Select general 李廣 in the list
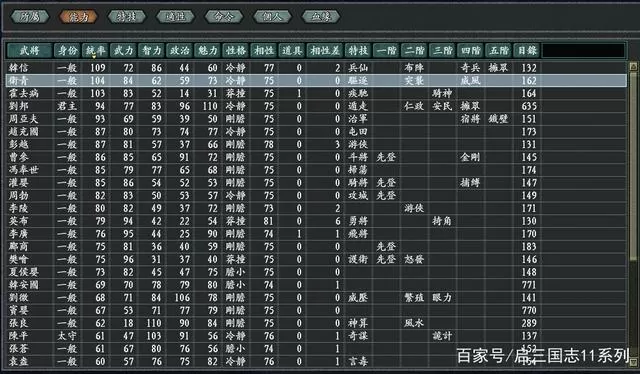This screenshot has height=374, width=640. click(x=19, y=234)
